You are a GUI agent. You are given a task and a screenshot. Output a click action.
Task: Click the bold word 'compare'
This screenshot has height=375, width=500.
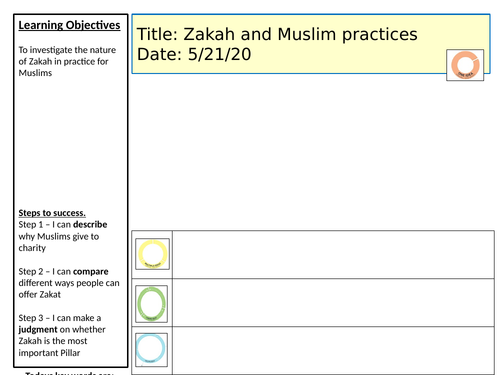(90, 272)
